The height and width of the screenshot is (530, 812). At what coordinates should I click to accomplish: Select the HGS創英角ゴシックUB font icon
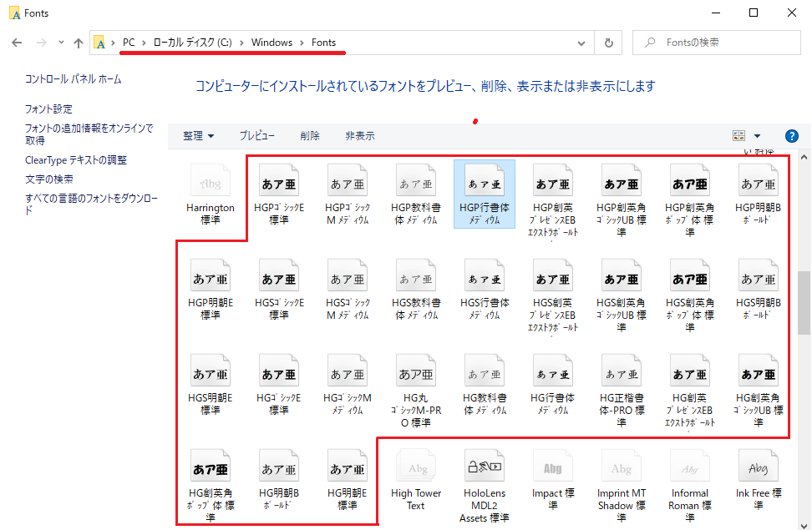[x=622, y=276]
